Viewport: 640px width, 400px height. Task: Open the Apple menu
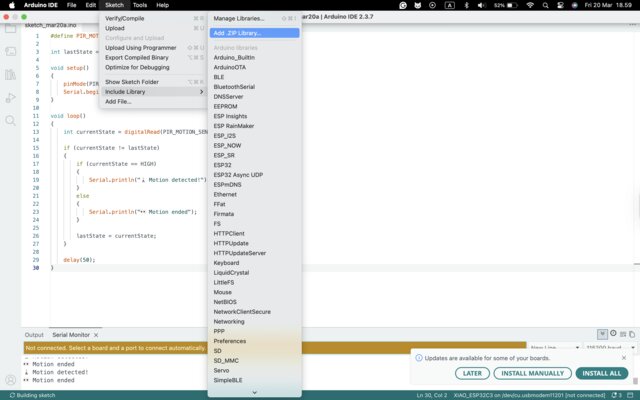tap(12, 5)
